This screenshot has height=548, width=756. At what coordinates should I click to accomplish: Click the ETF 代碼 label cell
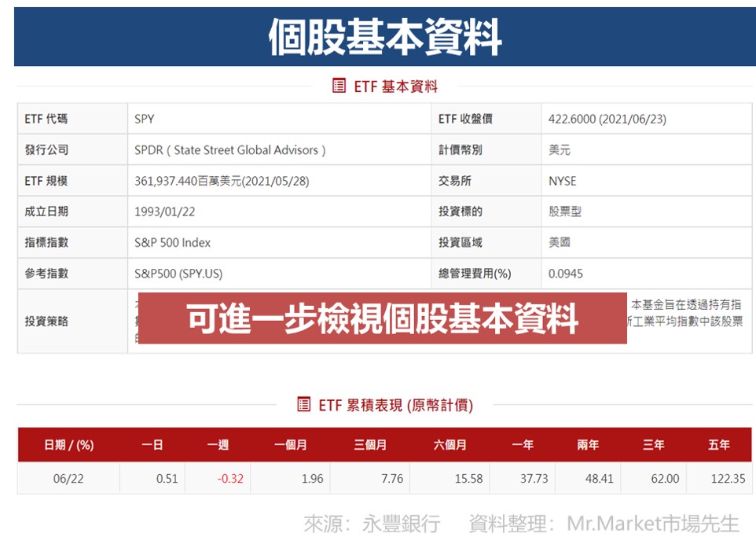pyautogui.click(x=72, y=119)
